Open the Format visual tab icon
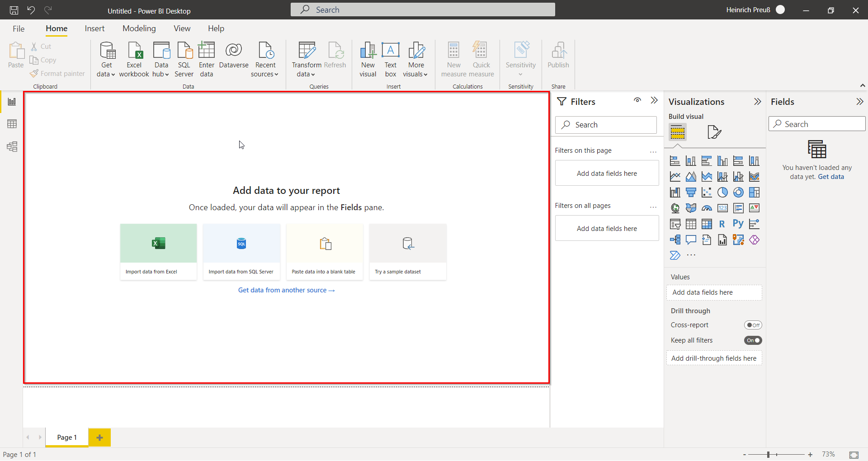Screen dimensions: 868x461 tap(714, 132)
